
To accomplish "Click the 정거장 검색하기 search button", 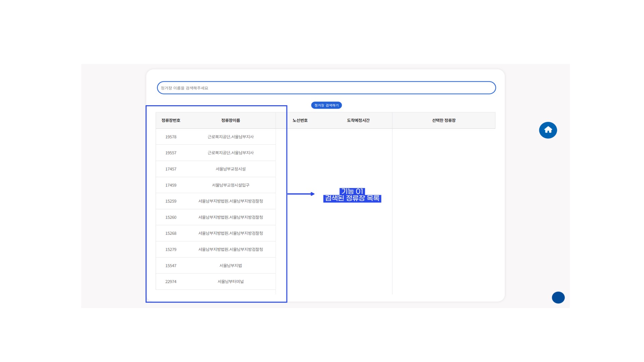I will [x=326, y=105].
